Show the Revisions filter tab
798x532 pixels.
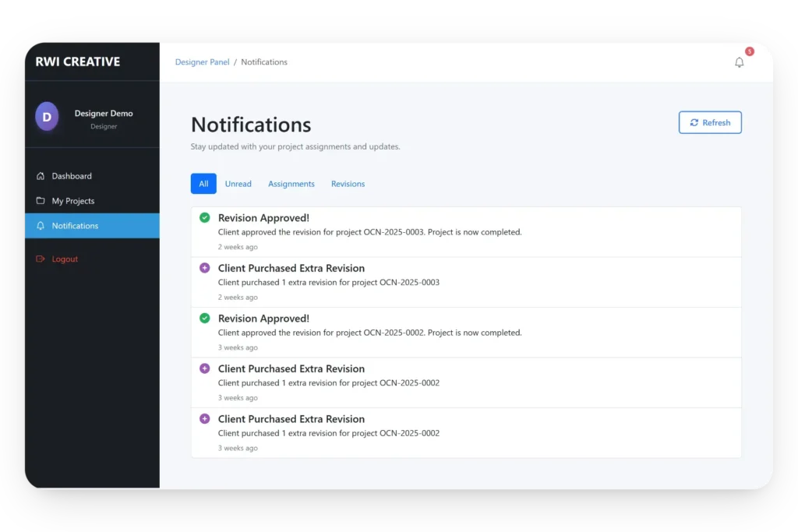pyautogui.click(x=348, y=184)
